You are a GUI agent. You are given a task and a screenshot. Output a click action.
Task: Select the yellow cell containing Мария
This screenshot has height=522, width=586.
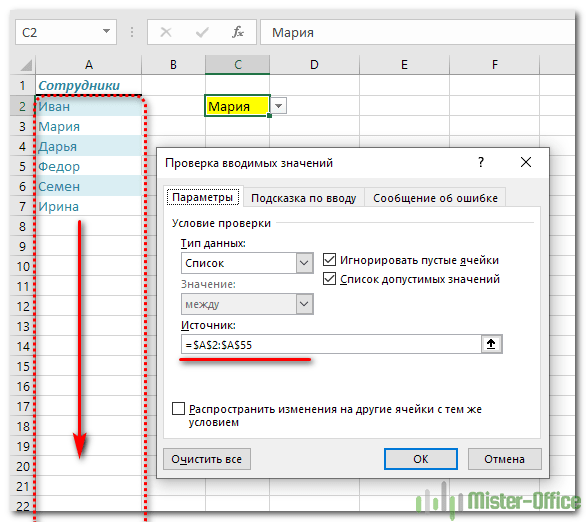(x=237, y=106)
